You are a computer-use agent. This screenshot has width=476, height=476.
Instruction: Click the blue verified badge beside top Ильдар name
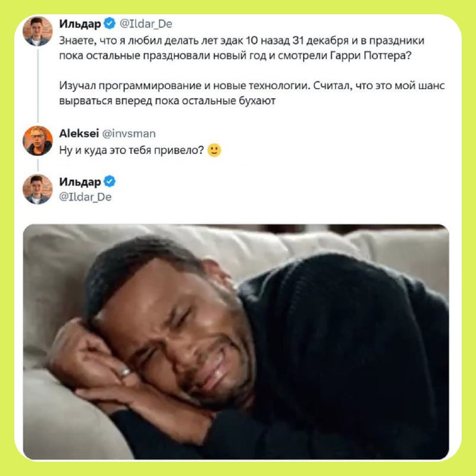[x=109, y=23]
